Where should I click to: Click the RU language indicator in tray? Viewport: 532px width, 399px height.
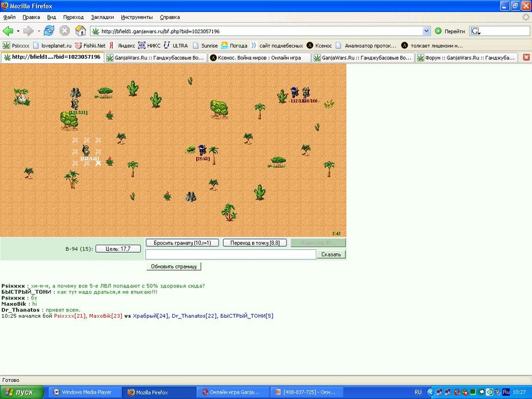pyautogui.click(x=418, y=392)
